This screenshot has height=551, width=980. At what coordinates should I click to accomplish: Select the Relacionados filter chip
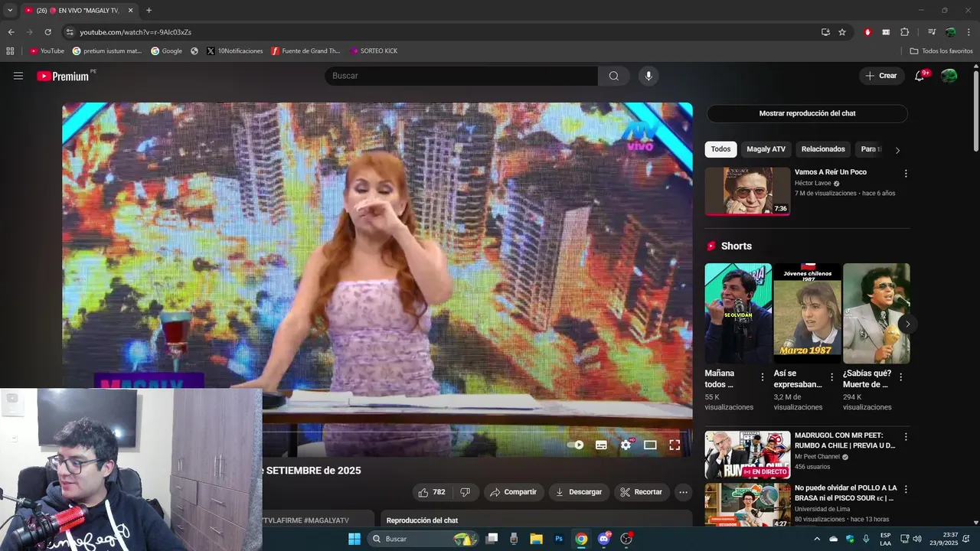823,149
